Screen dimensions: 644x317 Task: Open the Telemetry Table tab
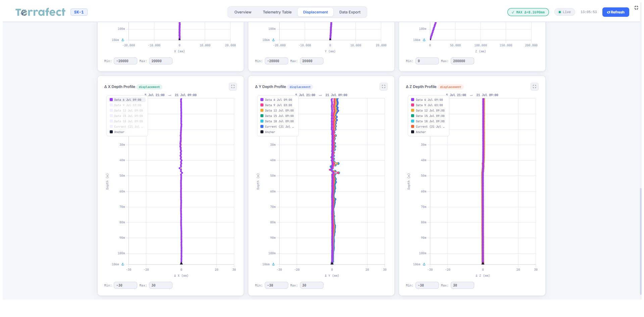click(277, 12)
